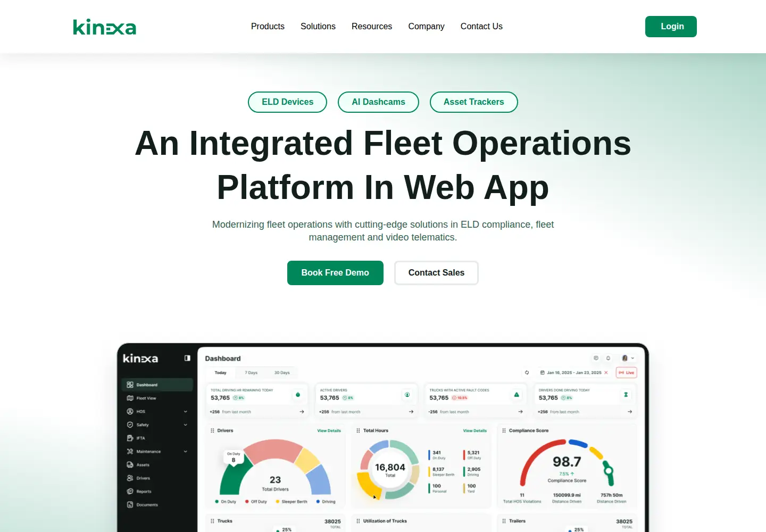Screen dimensions: 766x532
Task: Click the drag handle of the Compliance Score card
Action: click(x=504, y=430)
